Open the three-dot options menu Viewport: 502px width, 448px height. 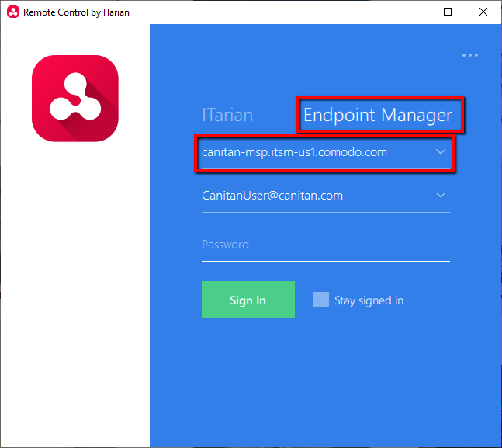[470, 55]
